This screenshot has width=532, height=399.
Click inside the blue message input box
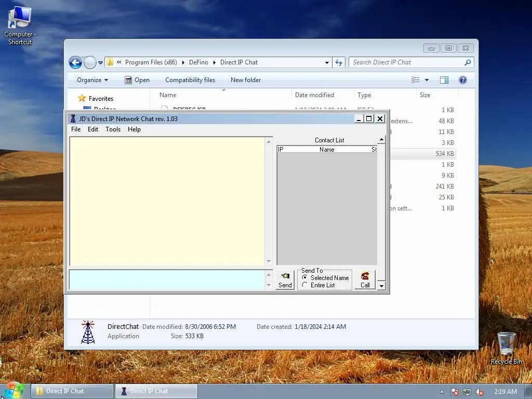[167, 280]
